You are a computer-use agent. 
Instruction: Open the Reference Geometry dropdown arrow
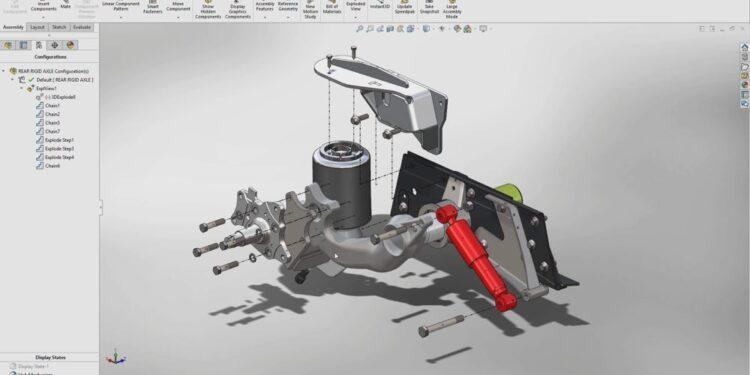click(x=288, y=17)
